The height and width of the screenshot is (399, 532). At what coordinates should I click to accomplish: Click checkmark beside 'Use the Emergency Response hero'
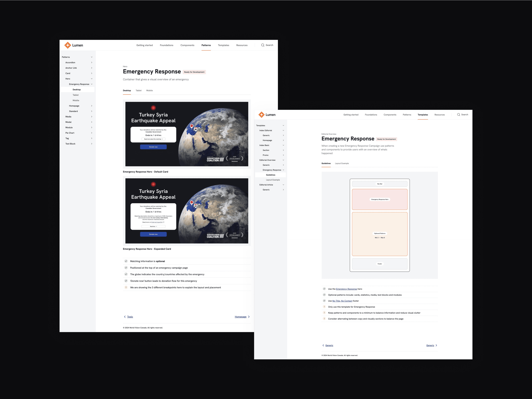click(324, 289)
